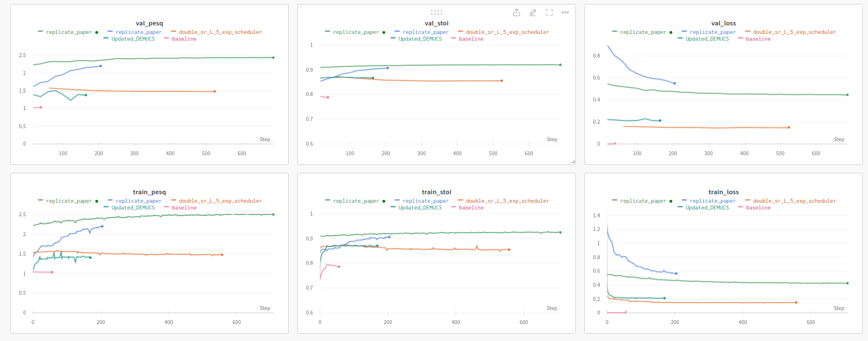The width and height of the screenshot is (868, 341).
Task: Click the green running-status dot in train_pesq legend
Action: [96, 201]
